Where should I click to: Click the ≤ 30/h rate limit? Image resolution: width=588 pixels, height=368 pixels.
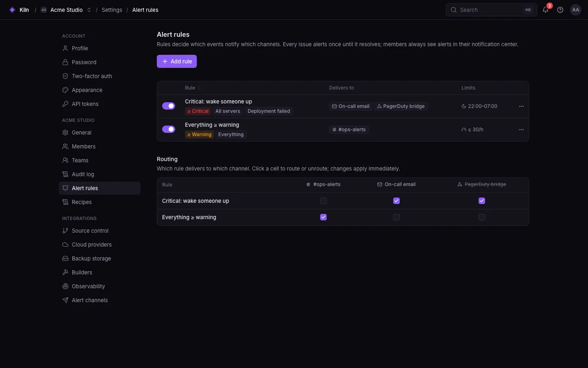point(472,130)
